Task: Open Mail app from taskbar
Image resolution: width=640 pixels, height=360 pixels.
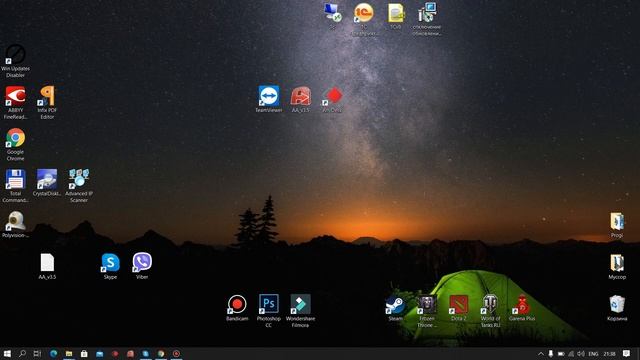Action: [100, 354]
